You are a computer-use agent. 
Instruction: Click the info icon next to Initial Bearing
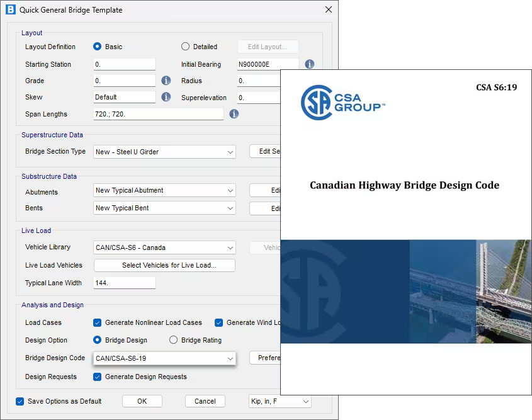coord(309,64)
